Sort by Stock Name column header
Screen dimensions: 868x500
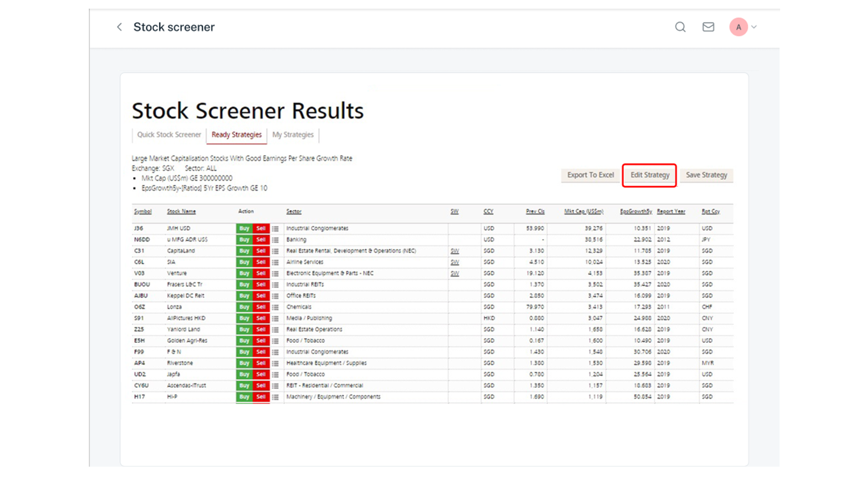181,212
